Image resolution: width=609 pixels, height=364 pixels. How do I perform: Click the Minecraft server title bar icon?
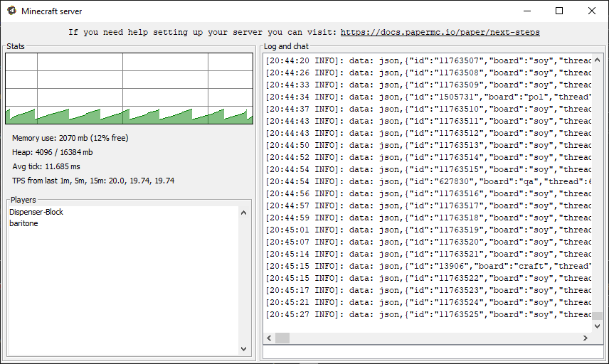[11, 11]
